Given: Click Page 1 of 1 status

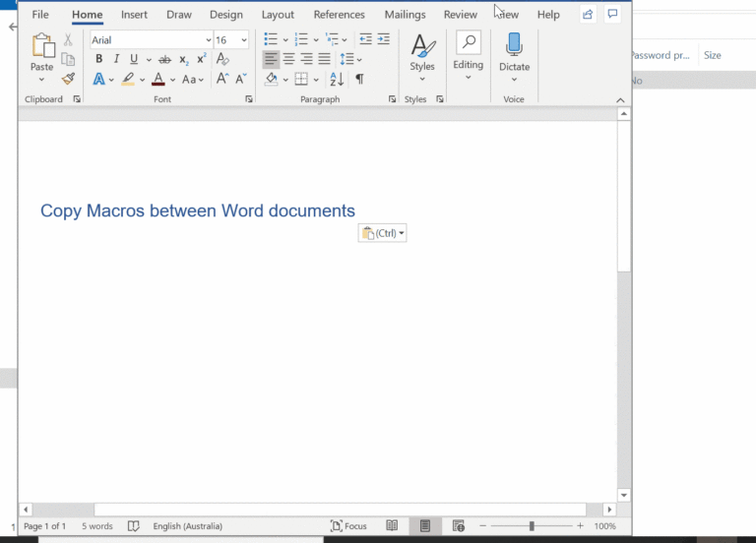Looking at the screenshot, I should click(44, 526).
